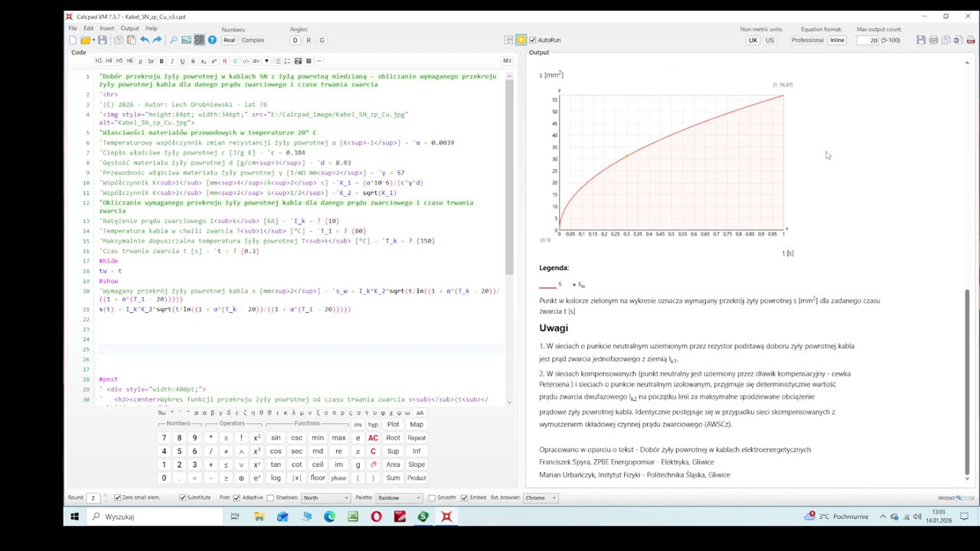Open help with the blue question icon
Viewport: 980px width, 551px height.
(212, 40)
